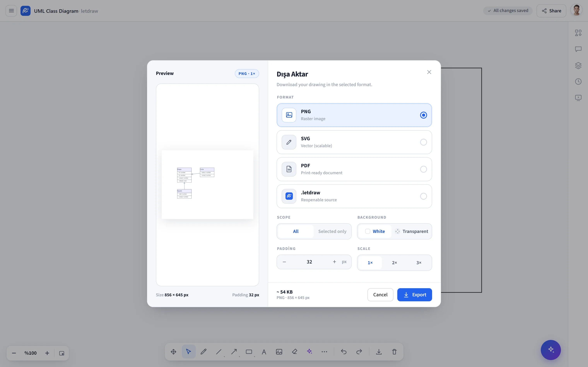This screenshot has width=588, height=367.
Task: Expand the Rectangle shape tool options
Action: pyautogui.click(x=254, y=357)
